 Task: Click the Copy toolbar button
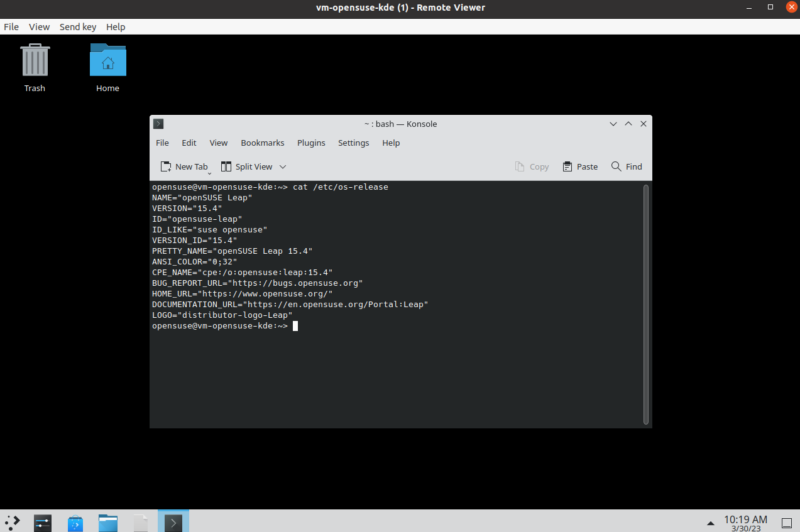[532, 167]
